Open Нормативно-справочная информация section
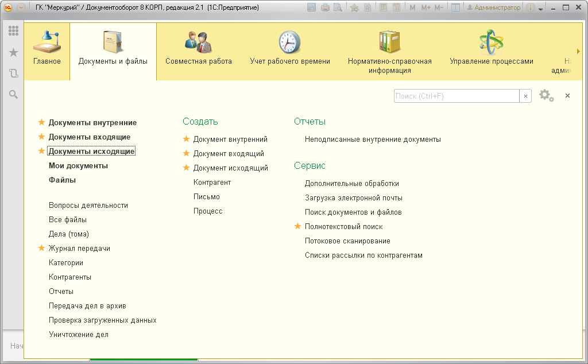 (390, 51)
